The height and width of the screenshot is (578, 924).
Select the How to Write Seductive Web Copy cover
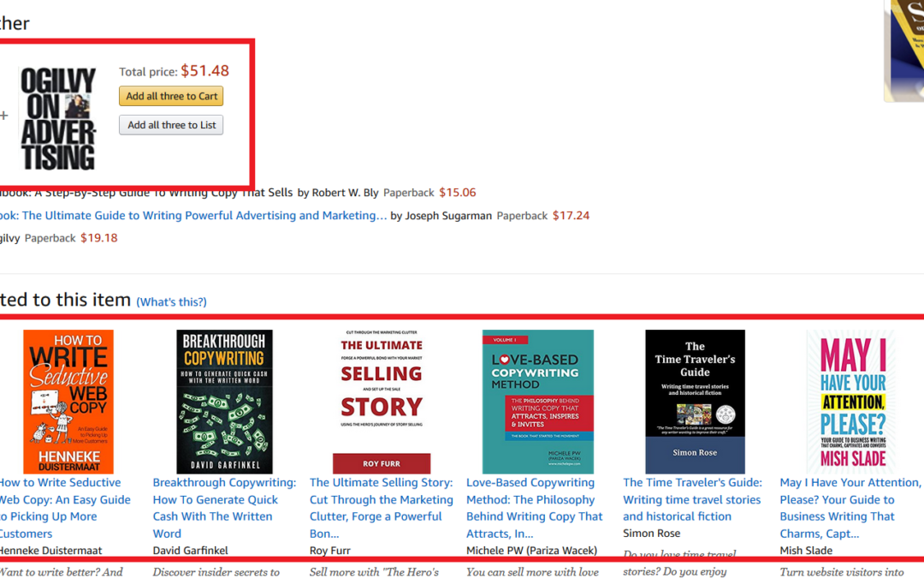tap(68, 402)
